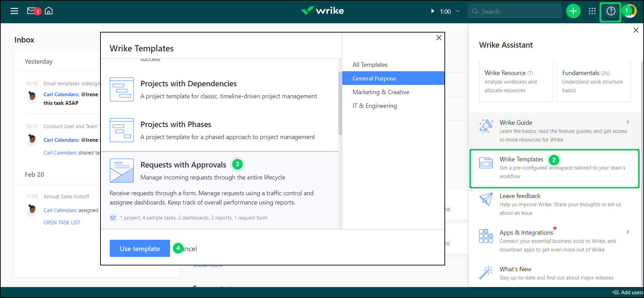Click Add users in the bottom bar
Screen dimensions: 644x298
[x=628, y=293]
